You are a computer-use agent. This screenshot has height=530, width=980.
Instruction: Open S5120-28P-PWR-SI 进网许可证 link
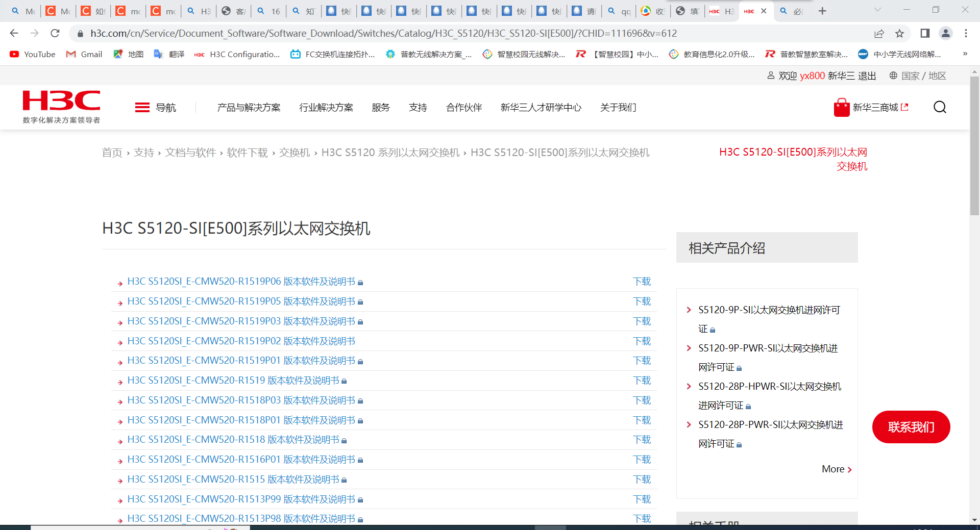[x=771, y=434]
